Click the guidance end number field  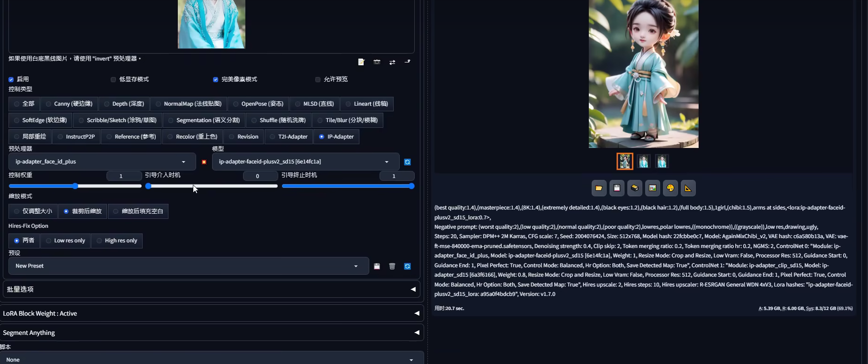[397, 176]
